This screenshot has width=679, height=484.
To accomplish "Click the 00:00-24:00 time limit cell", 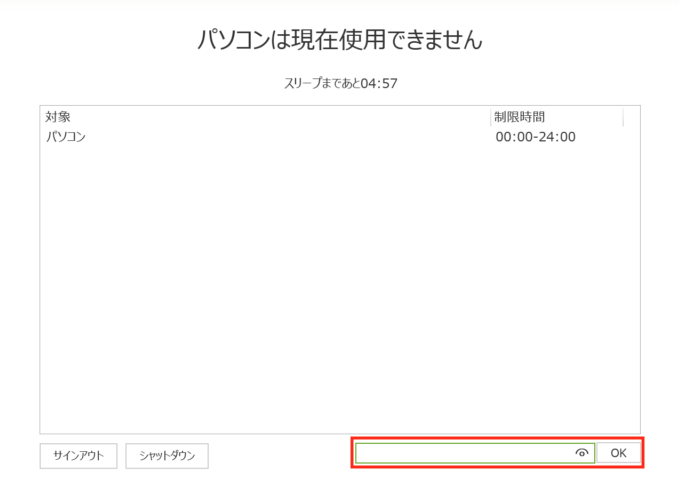I will (x=535, y=137).
